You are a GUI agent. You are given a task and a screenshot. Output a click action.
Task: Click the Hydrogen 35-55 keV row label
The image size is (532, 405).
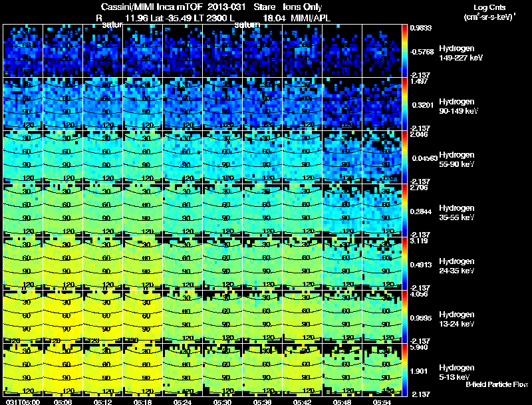pyautogui.click(x=457, y=213)
